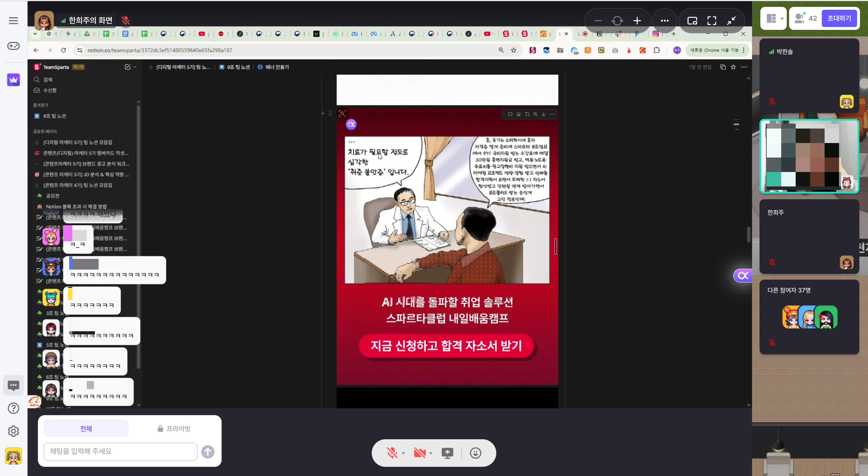Toggle the camera off button

click(420, 453)
